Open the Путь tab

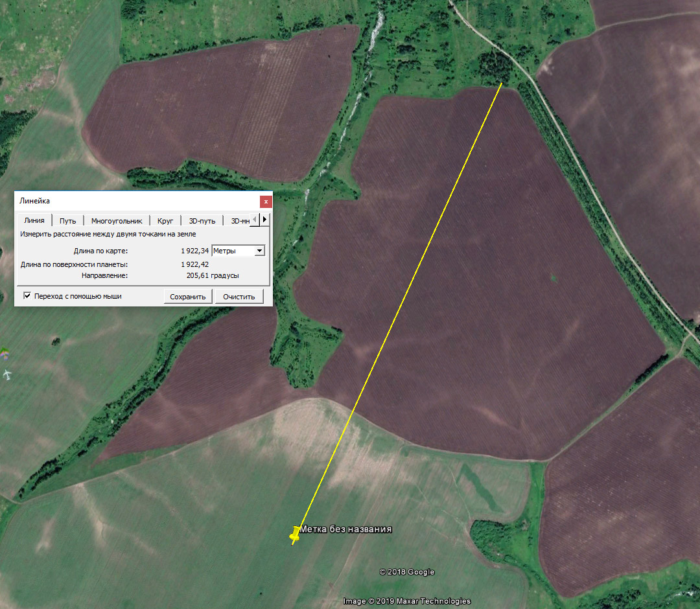tap(67, 221)
